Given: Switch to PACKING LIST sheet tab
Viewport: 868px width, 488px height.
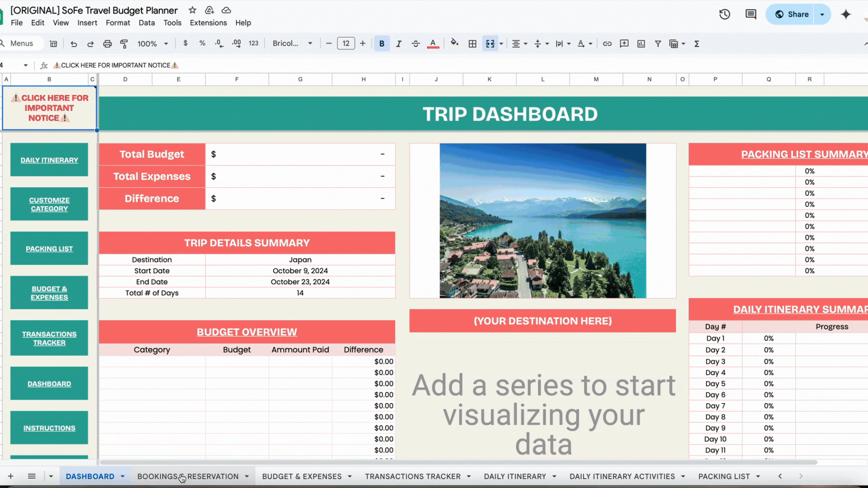Looking at the screenshot, I should pos(724,476).
